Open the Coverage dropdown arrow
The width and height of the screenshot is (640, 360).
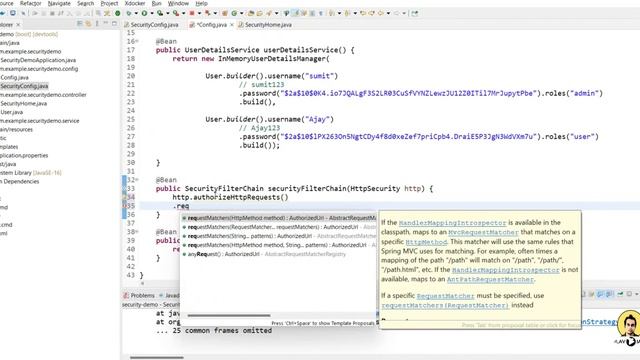[167, 13]
